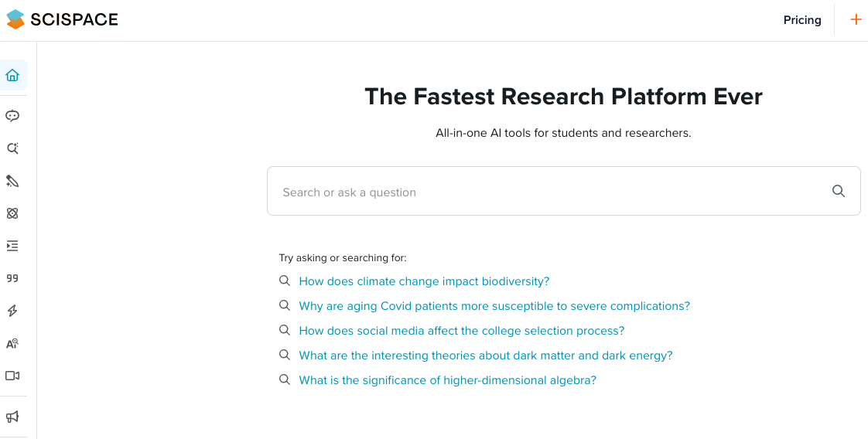Viewport: 868px width, 439px height.
Task: Click the SCISPACE logo
Action: [x=62, y=20]
